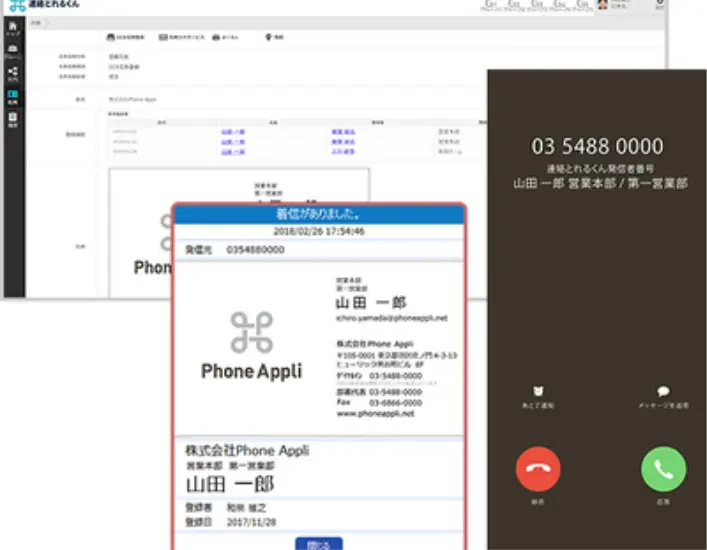Open the history log icon at sidebar bottom
Viewport: 707px width, 550px height.
coord(13,119)
